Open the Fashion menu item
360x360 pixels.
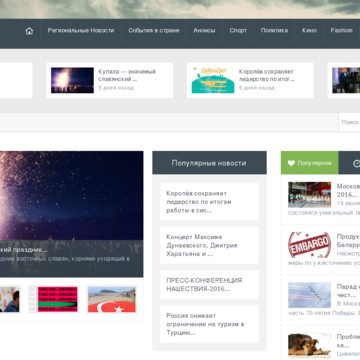coord(341,30)
